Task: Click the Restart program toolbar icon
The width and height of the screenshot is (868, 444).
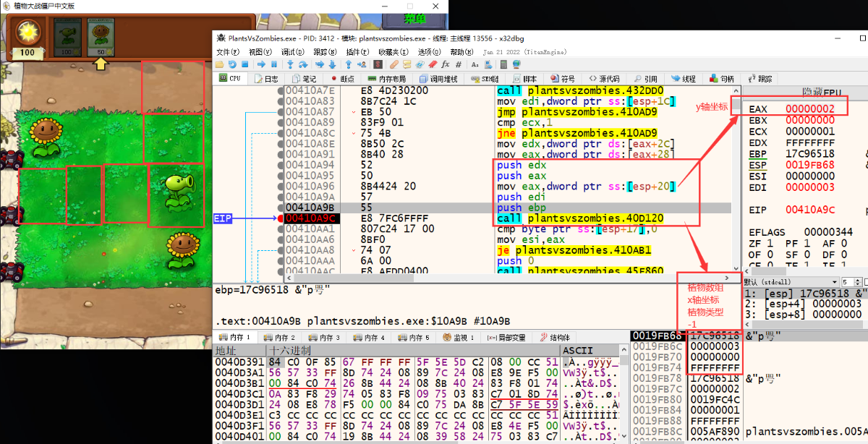Action: [x=232, y=64]
